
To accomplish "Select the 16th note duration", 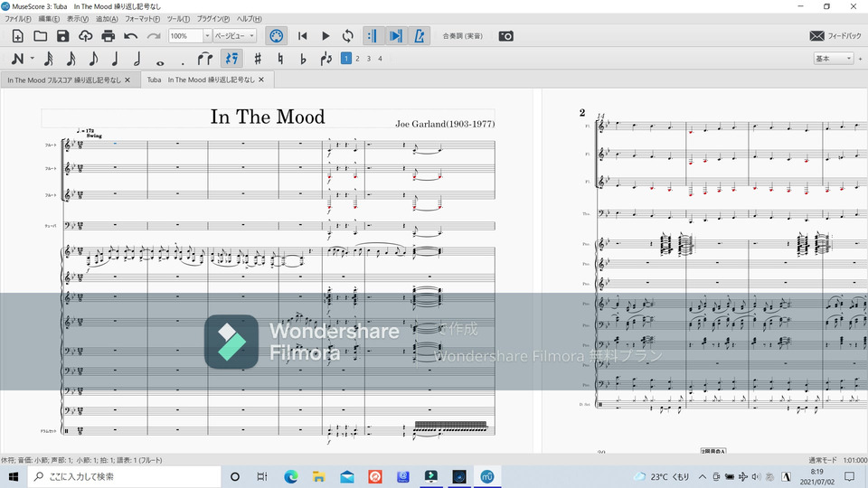I will coord(71,58).
